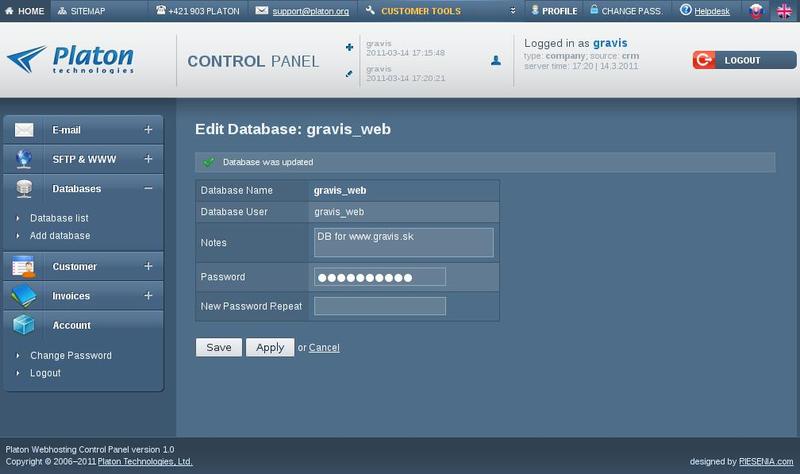Open CHANGE PASS. in top bar
800x474 pixels.
tap(632, 11)
